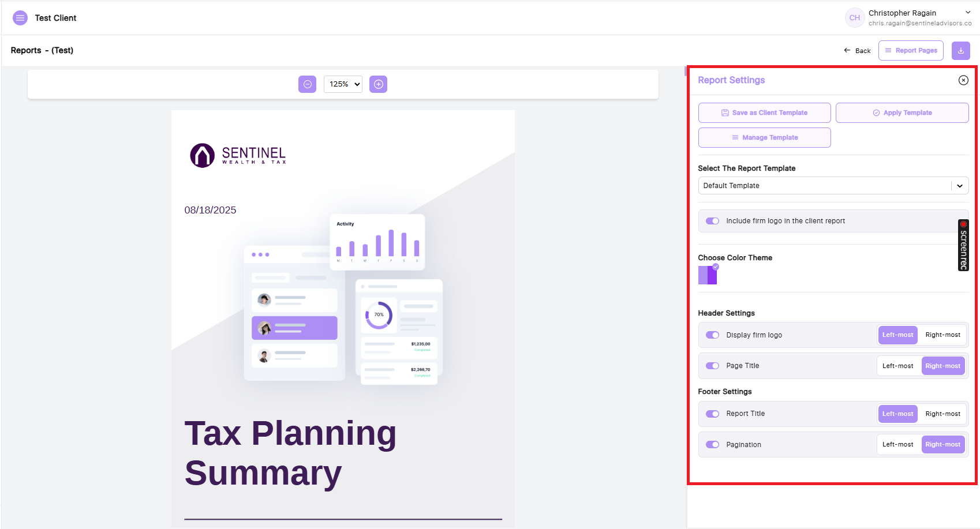This screenshot has height=529, width=980.
Task: Open Report Pages
Action: click(911, 51)
